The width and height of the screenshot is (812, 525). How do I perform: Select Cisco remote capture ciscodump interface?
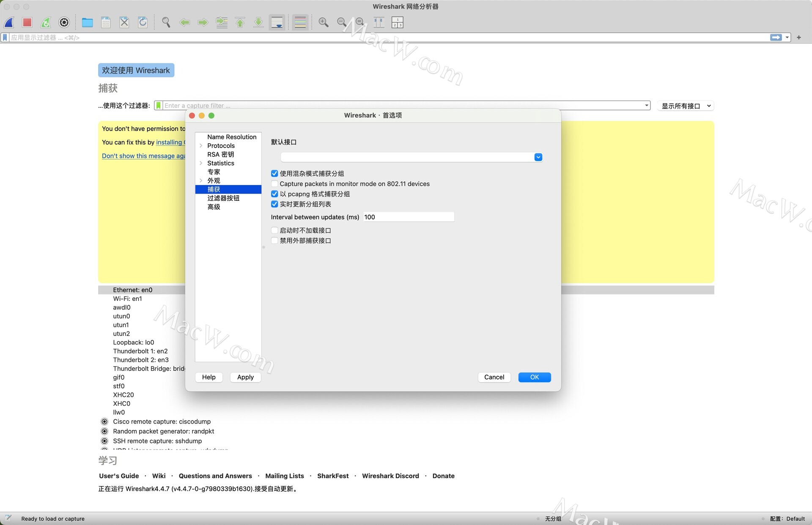click(x=162, y=421)
